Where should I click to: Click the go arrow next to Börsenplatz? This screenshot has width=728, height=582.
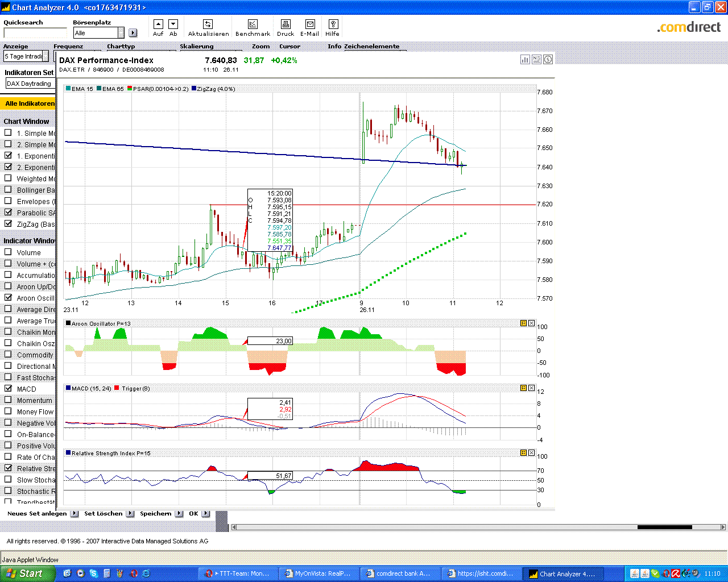pyautogui.click(x=133, y=33)
